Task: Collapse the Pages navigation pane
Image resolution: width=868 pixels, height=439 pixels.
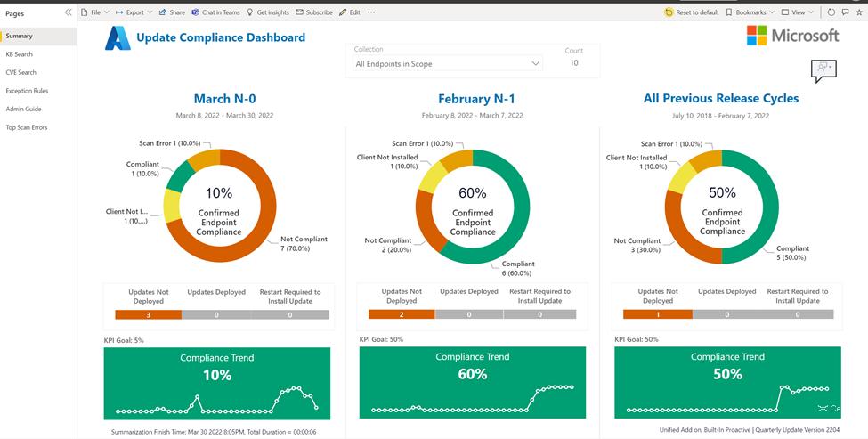Action: click(x=69, y=12)
